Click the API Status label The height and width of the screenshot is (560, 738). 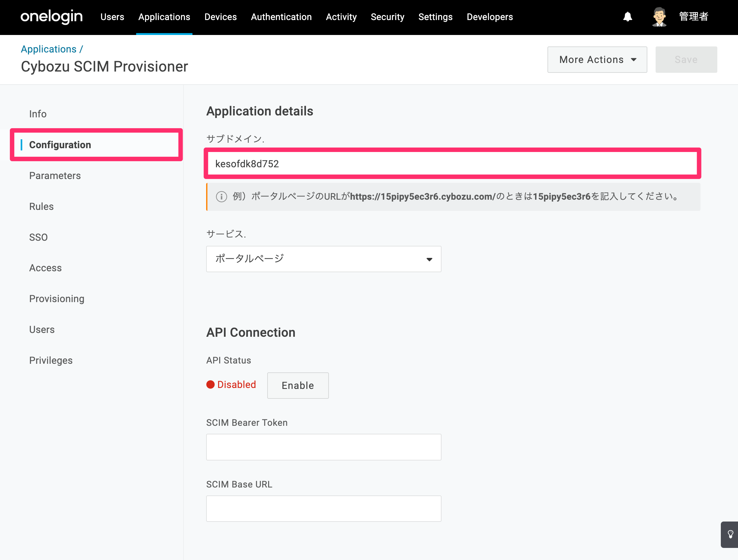pos(228,360)
